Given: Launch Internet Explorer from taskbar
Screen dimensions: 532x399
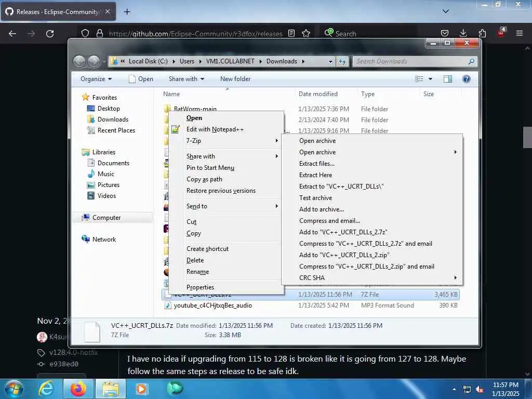Looking at the screenshot, I should pos(46,389).
